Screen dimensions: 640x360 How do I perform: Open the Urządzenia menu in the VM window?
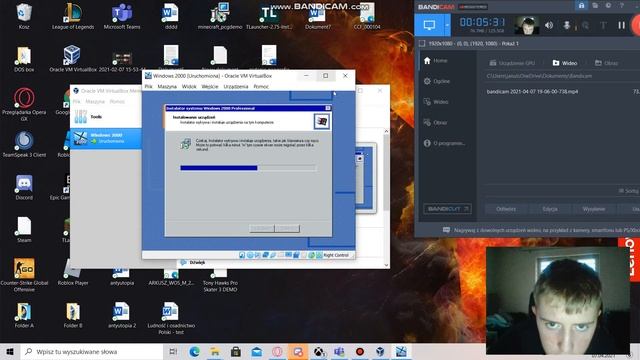236,87
